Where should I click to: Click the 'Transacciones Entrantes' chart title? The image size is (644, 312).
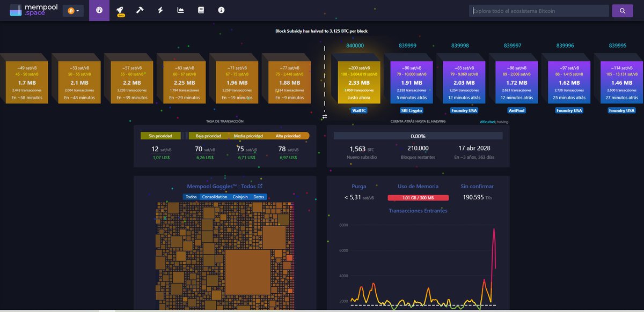pyautogui.click(x=418, y=211)
